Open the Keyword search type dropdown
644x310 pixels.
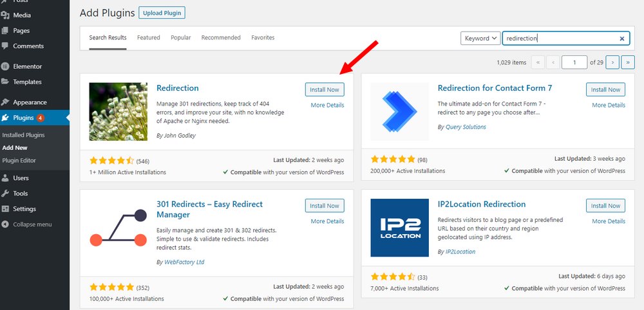480,39
